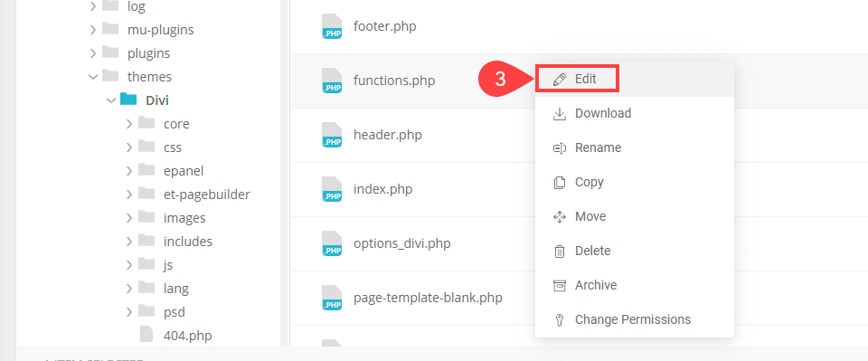
Task: Click the PHP file icon for index.php
Action: [x=332, y=189]
